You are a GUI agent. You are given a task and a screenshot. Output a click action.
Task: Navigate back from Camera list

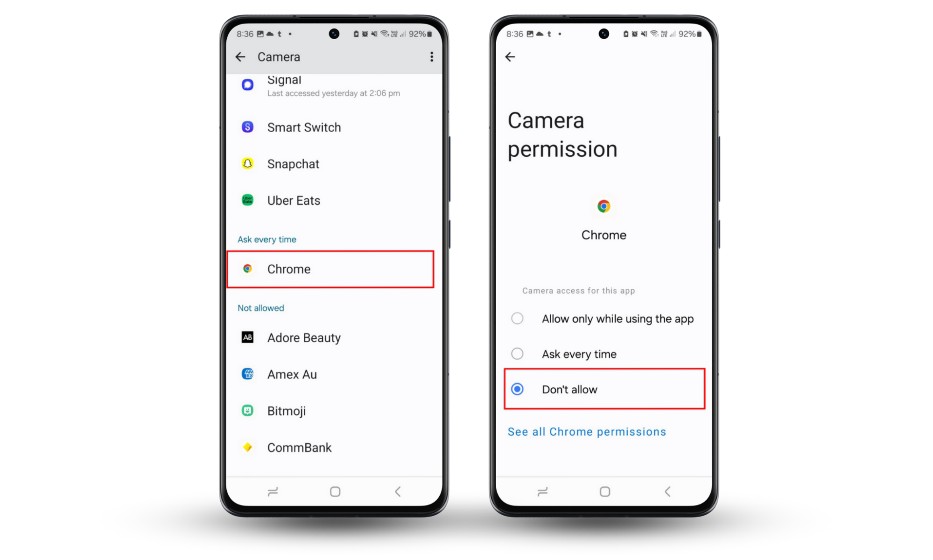point(241,56)
